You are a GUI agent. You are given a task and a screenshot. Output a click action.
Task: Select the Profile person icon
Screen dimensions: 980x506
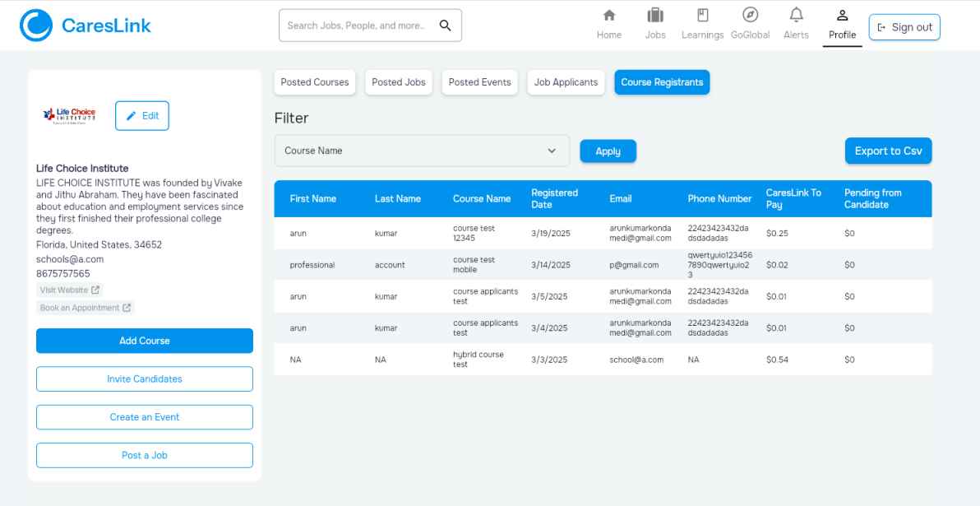(843, 16)
